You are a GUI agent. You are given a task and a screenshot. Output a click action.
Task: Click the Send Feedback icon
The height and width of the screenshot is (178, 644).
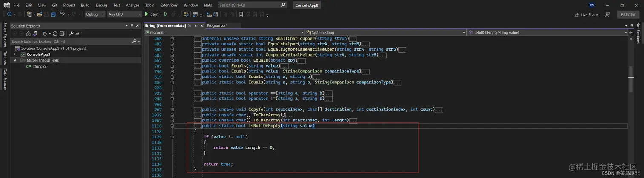tap(608, 14)
